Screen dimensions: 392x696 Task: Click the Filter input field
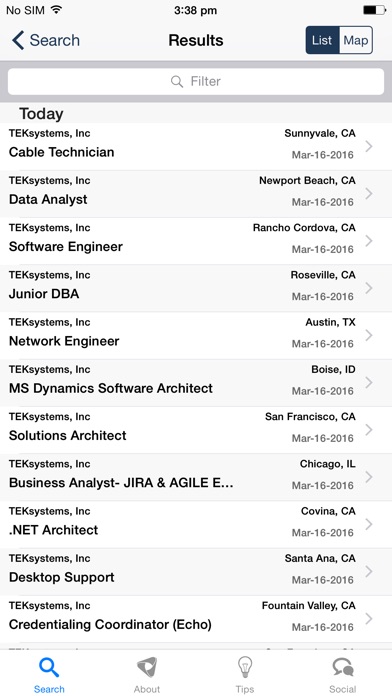pyautogui.click(x=196, y=82)
